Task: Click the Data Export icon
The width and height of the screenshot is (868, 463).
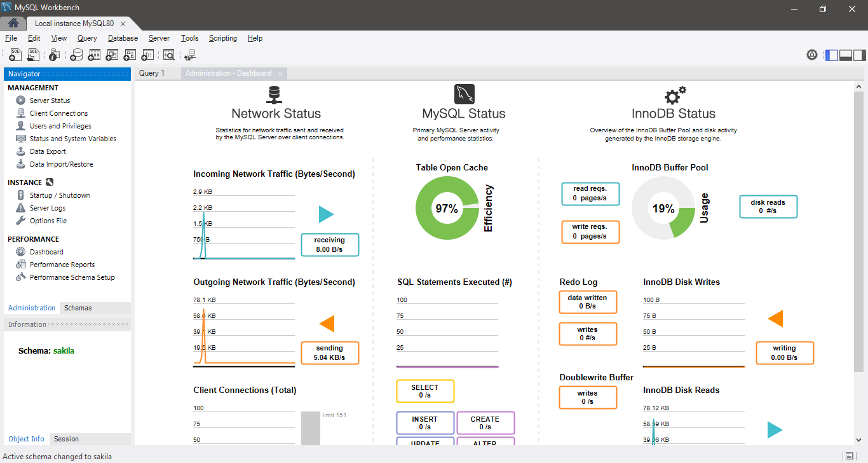Action: click(x=21, y=151)
